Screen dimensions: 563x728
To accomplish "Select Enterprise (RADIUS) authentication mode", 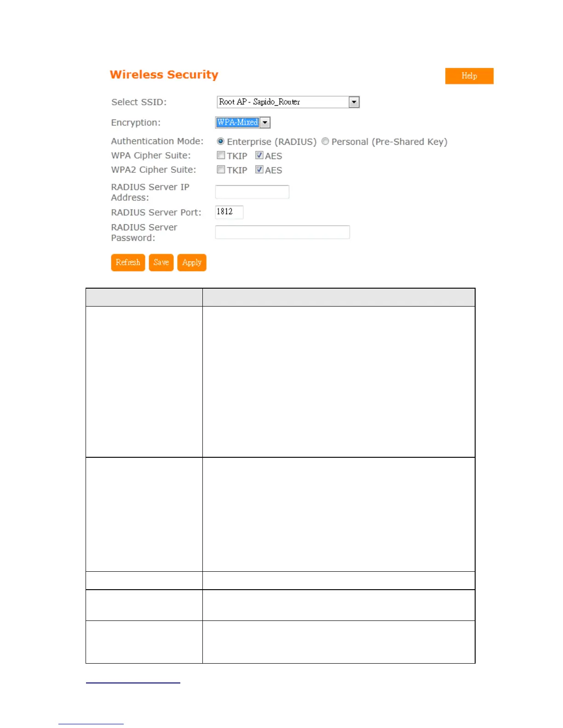I will click(221, 142).
